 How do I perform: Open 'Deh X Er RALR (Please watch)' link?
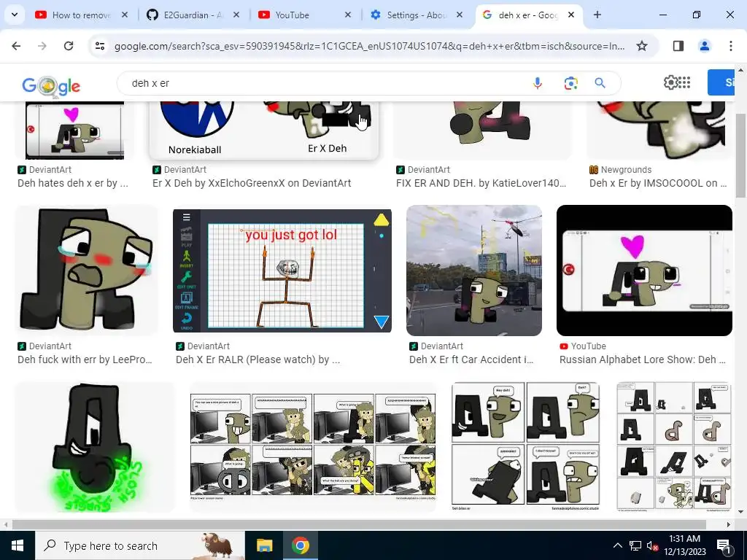(x=258, y=359)
